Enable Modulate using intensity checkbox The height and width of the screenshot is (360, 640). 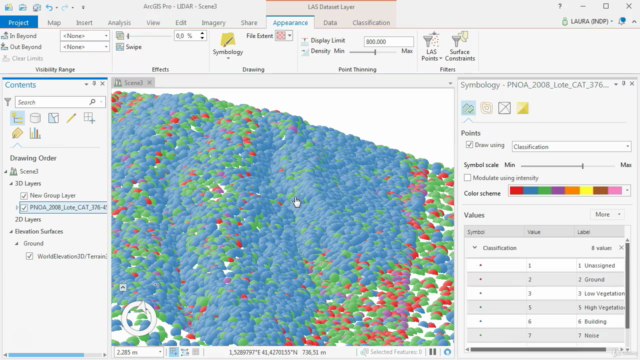coord(467,178)
